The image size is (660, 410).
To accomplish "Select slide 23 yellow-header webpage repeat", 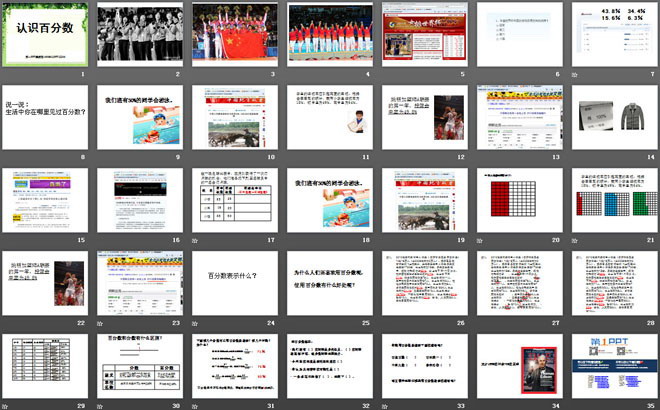I will coord(140,283).
